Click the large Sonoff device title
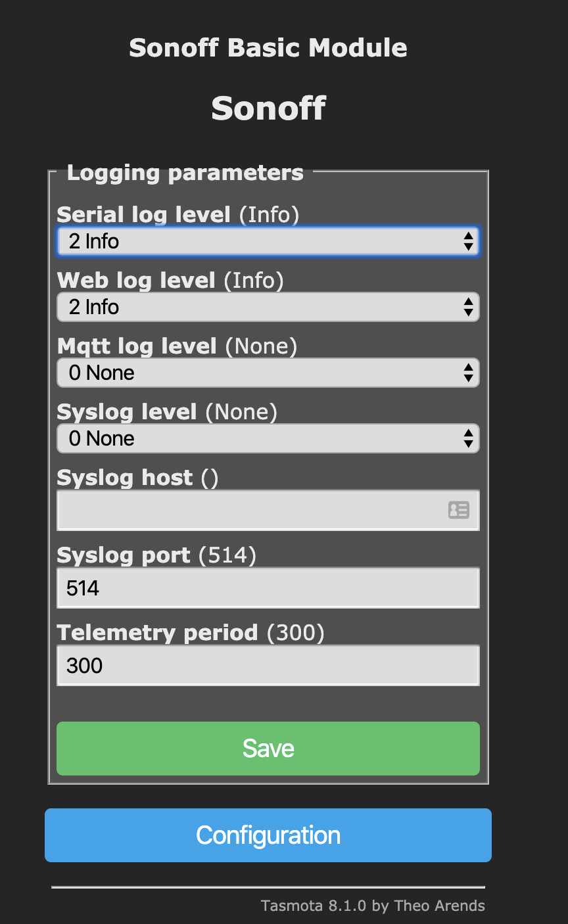This screenshot has height=924, width=568. pos(268,108)
